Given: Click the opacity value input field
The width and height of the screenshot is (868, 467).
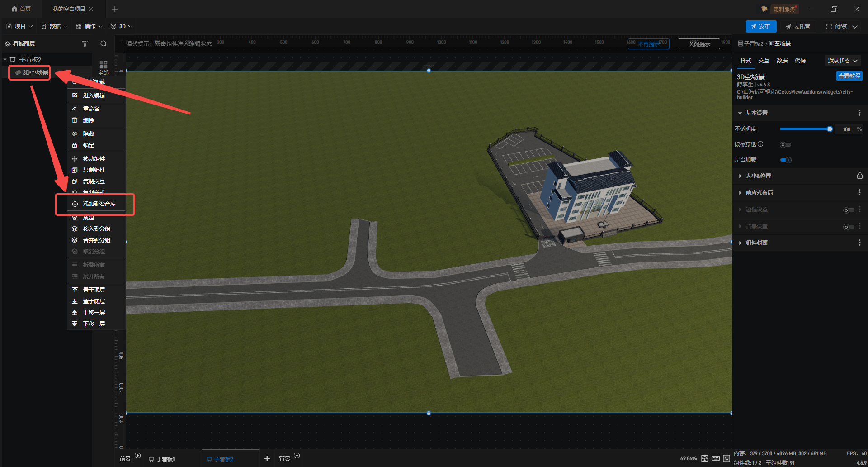Looking at the screenshot, I should point(846,129).
